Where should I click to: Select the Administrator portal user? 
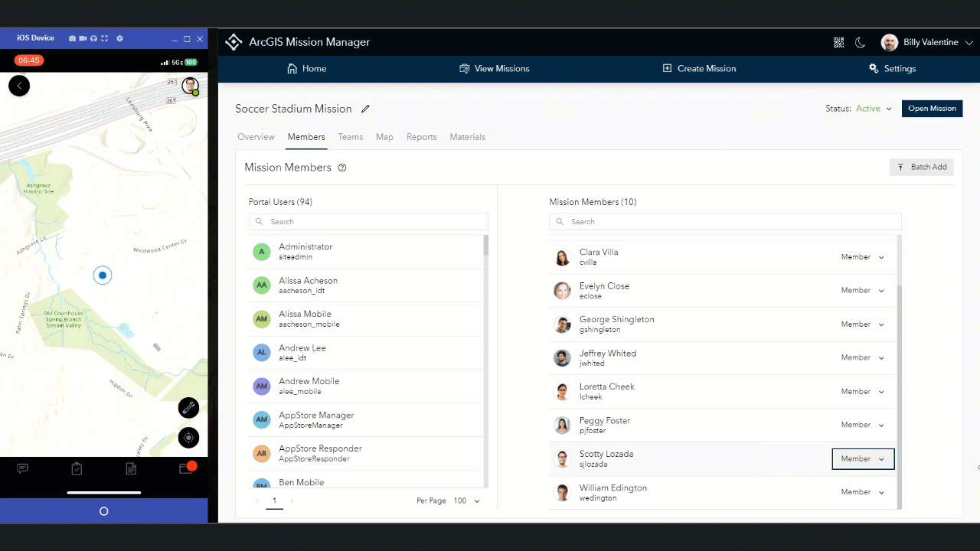[366, 252]
